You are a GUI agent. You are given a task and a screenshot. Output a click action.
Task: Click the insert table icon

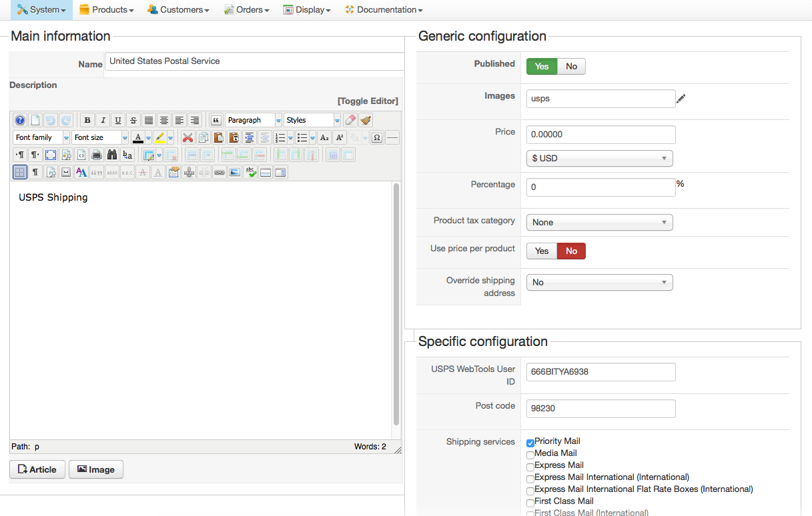click(148, 155)
